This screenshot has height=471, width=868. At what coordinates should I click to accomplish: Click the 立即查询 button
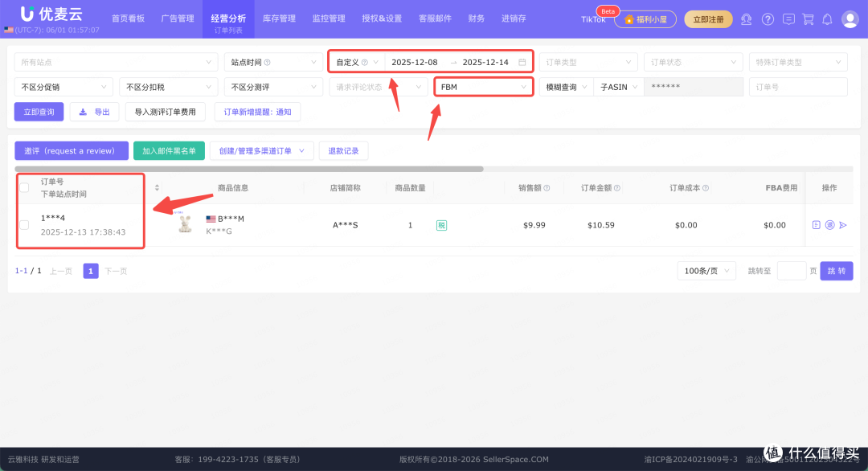(x=39, y=112)
